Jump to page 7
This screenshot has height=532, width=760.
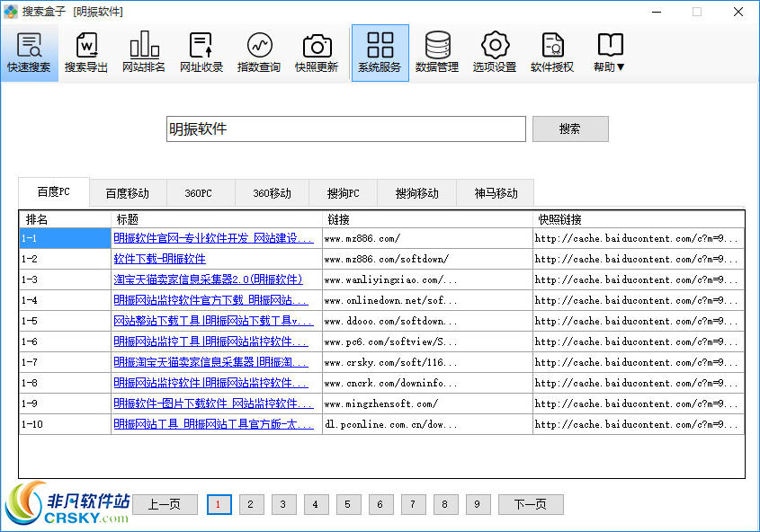pos(414,504)
